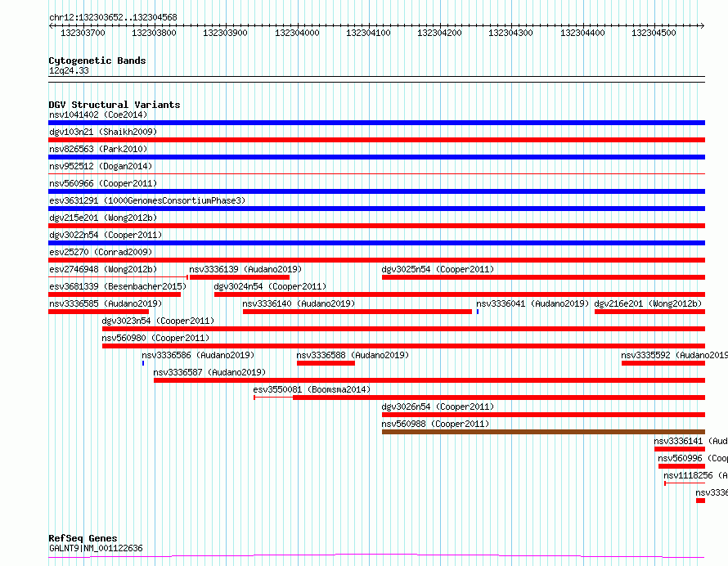
Task: Click the chr12:132303652..132304568 region label
Action: [x=113, y=17]
